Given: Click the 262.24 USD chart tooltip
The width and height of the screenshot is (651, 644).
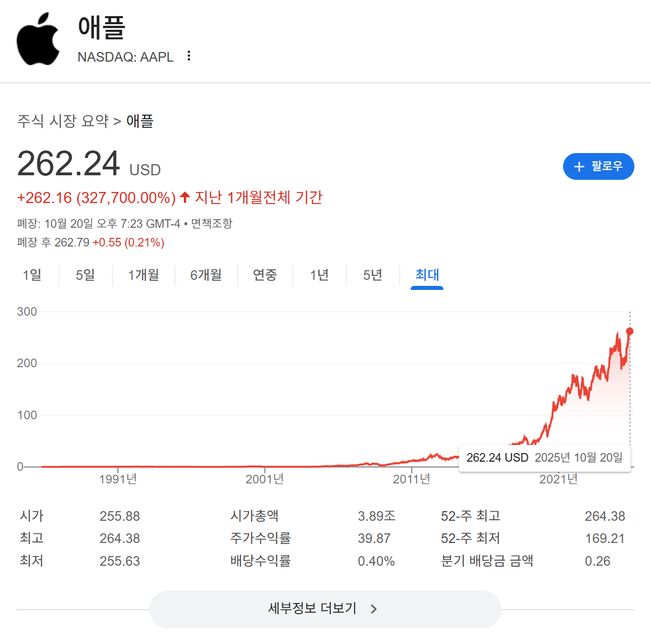Looking at the screenshot, I should pyautogui.click(x=544, y=458).
